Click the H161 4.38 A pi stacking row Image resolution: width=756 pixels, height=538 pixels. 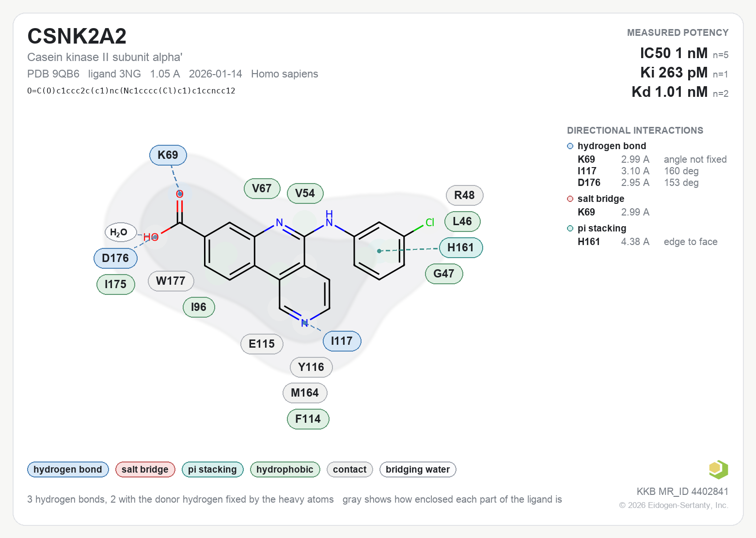point(647,242)
